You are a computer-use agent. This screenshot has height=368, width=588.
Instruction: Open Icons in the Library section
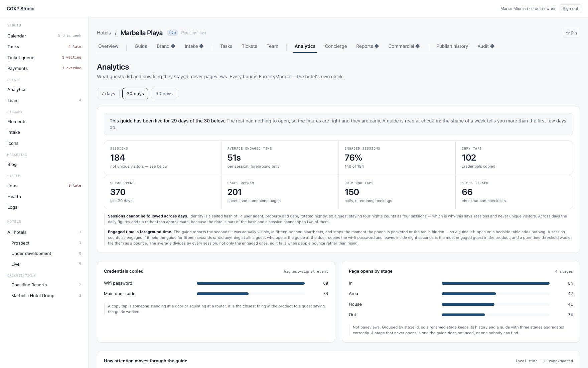pos(44,143)
